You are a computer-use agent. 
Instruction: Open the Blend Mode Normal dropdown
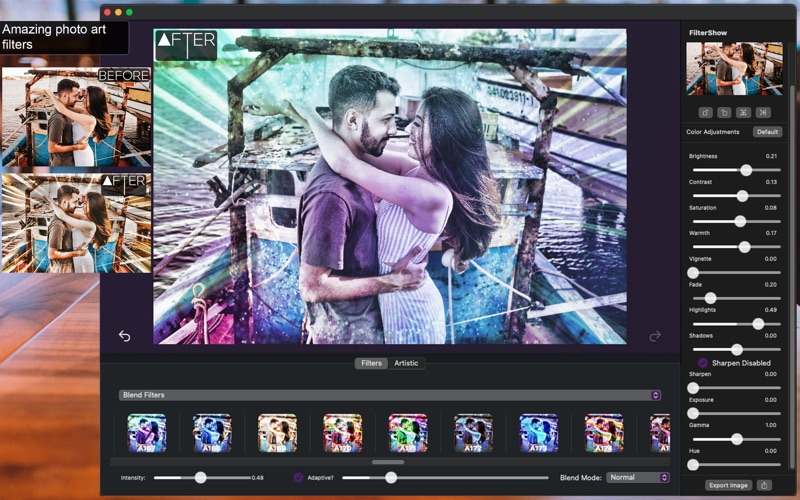coord(638,478)
